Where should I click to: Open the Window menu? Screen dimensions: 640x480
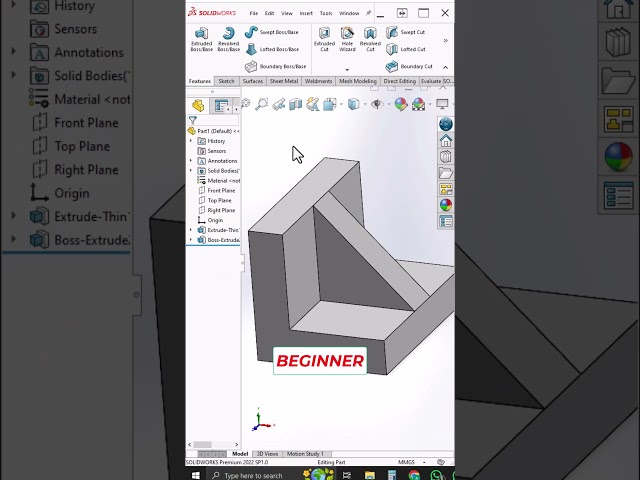[x=349, y=13]
